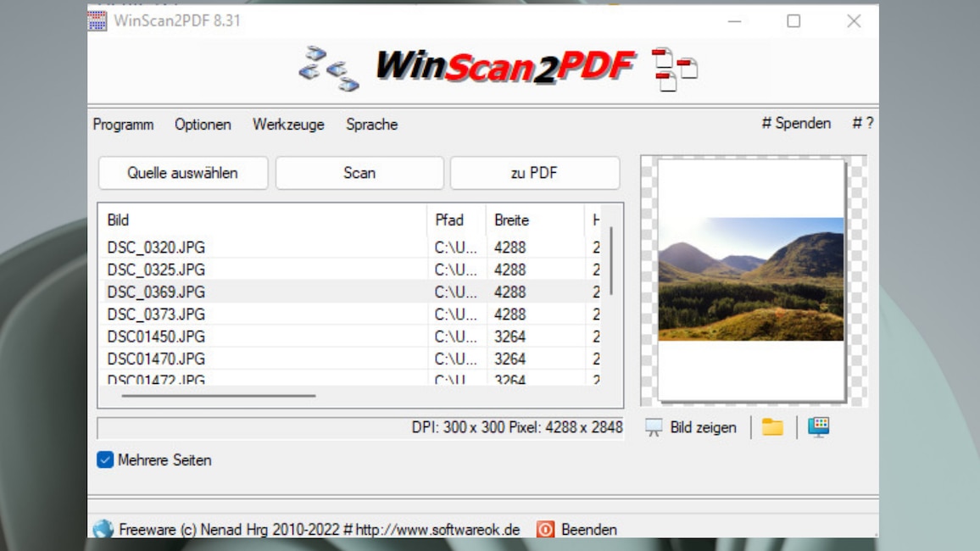The image size is (980, 551).
Task: Select DSC_0373.JPG in the image list
Action: pos(156,314)
